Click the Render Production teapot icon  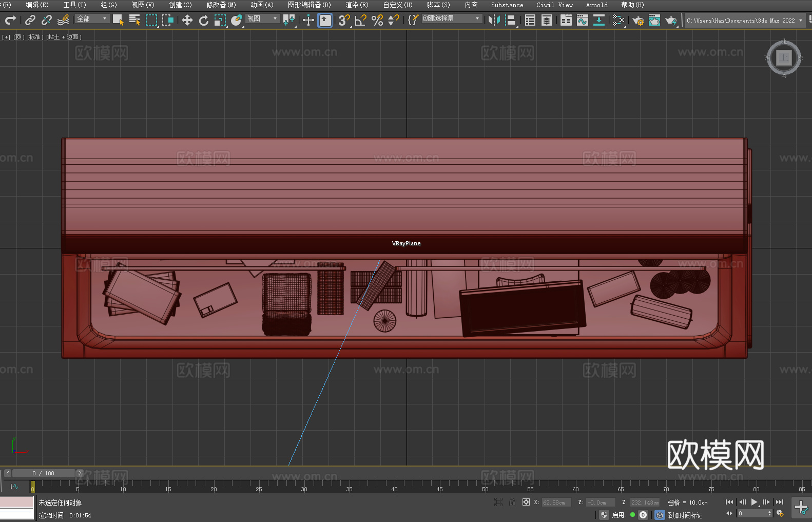click(671, 20)
